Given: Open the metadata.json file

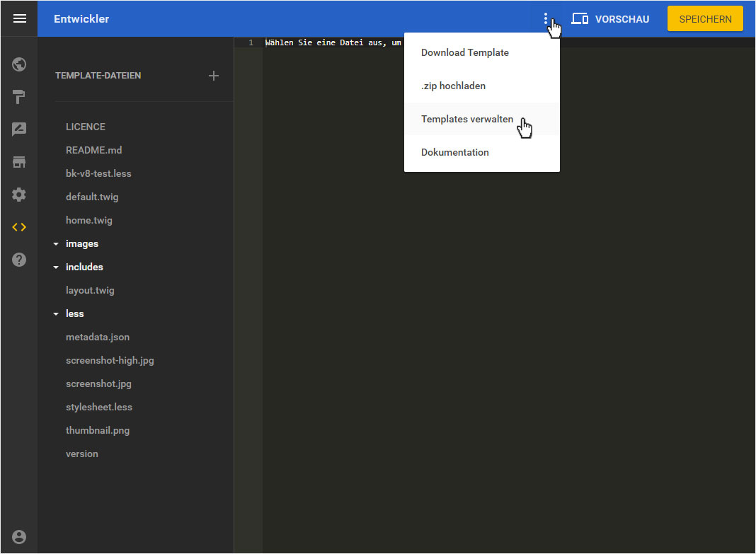Looking at the screenshot, I should [98, 337].
